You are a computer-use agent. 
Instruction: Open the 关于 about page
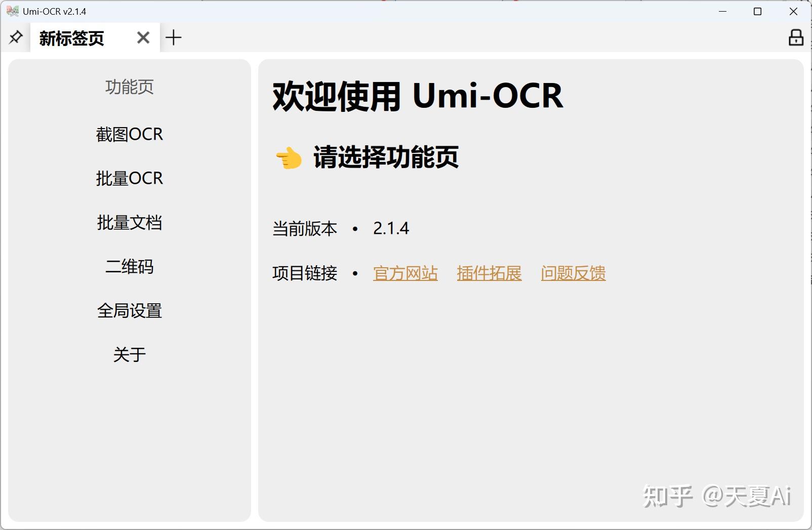130,354
